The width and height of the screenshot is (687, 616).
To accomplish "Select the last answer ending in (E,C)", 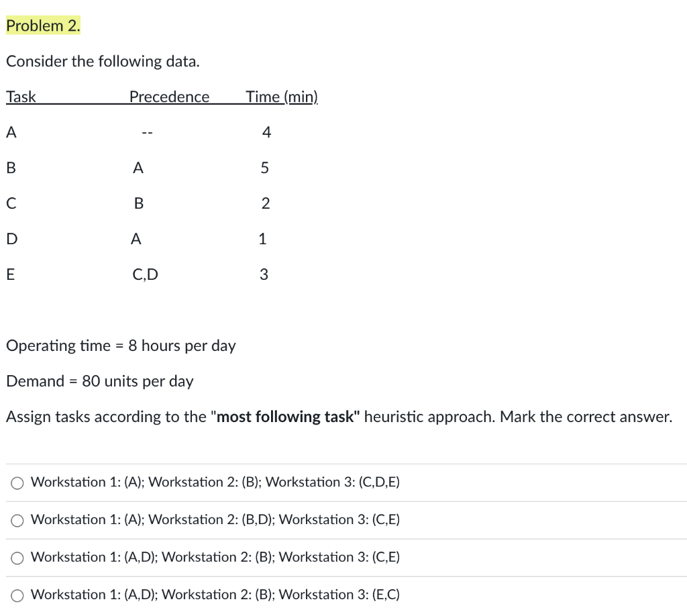I will click(17, 595).
